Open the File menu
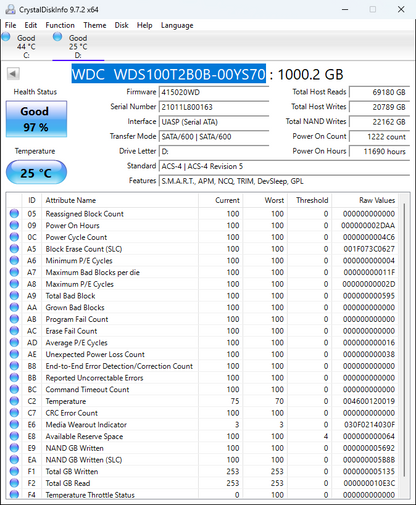The width and height of the screenshot is (416, 505). point(10,25)
